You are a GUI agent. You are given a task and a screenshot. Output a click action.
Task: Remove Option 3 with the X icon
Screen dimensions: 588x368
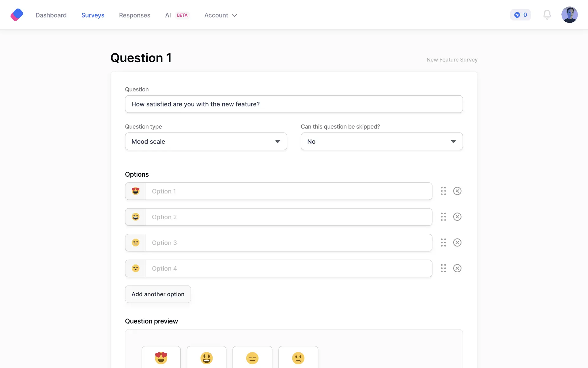coord(457,243)
